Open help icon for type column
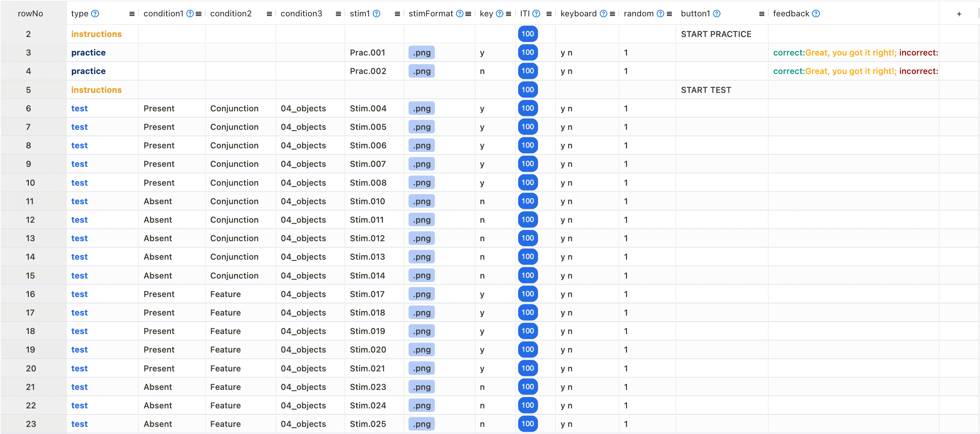The width and height of the screenshot is (980, 434). (x=95, y=14)
